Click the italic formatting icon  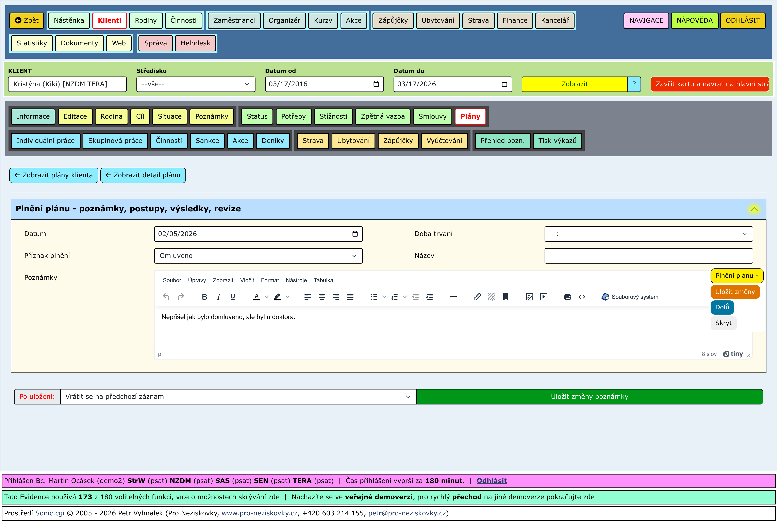pos(219,297)
